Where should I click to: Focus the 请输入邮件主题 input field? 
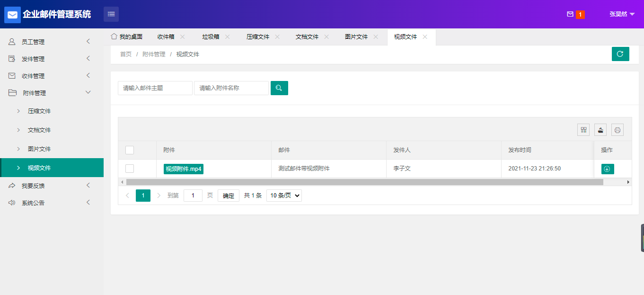pos(155,88)
